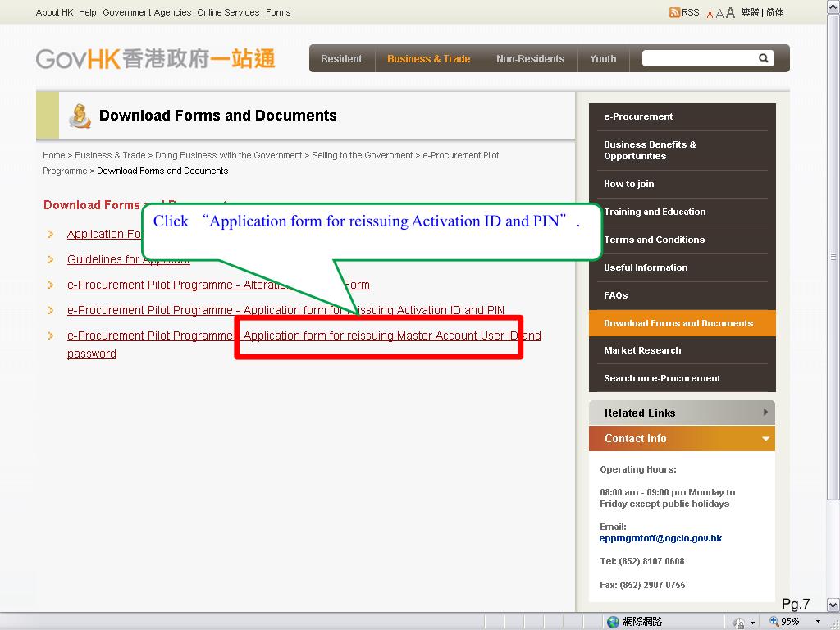840x630 pixels.
Task: Switch to Simplified Chinese 简体
Action: point(774,12)
